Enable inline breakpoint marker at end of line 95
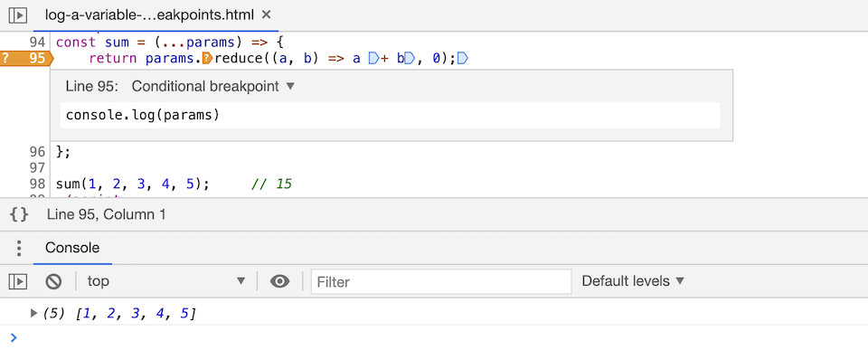Viewport: 868px width, 350px height. (463, 58)
